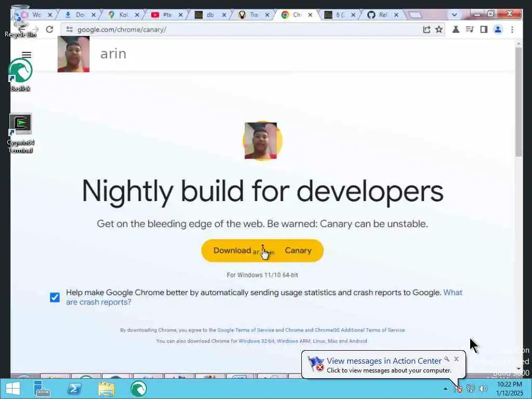This screenshot has height=399, width=532.
Task: Toggle Chrome side panel icon
Action: point(484,30)
